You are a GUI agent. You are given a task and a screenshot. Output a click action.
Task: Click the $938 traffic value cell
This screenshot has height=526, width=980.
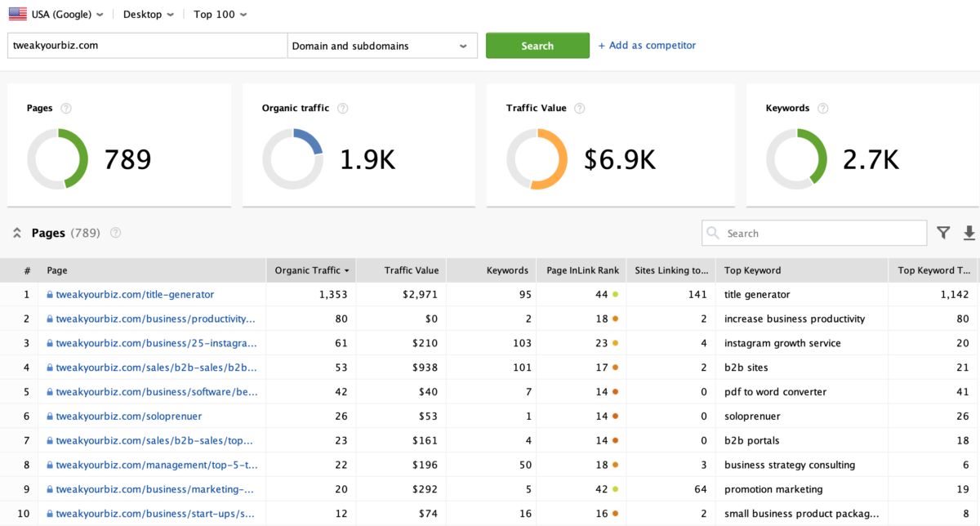[x=424, y=368]
